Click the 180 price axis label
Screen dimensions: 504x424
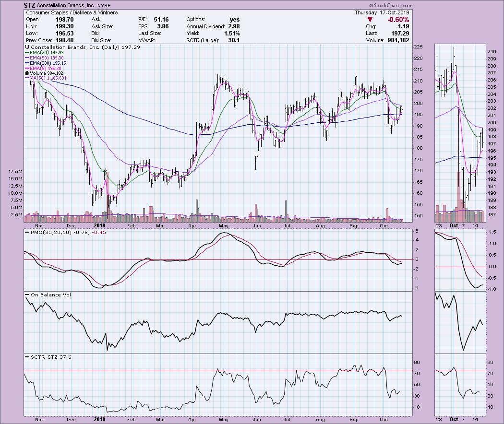418,148
